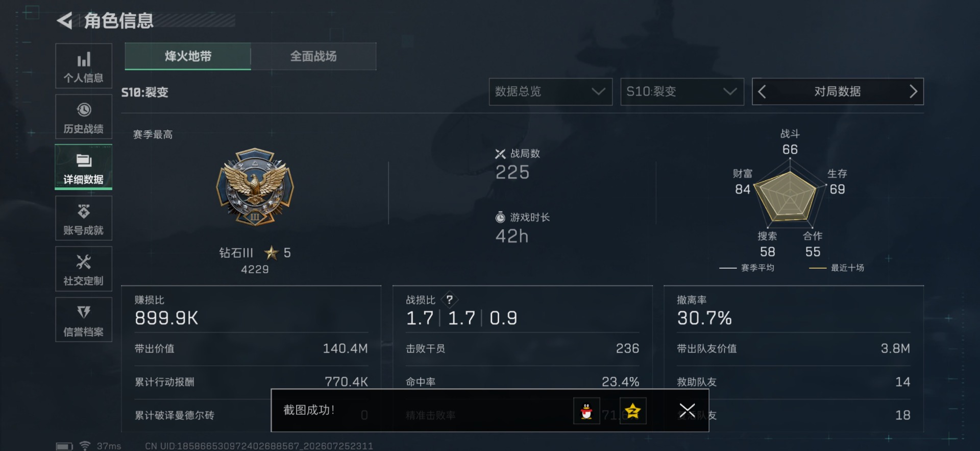
Task: Expand the S10:裂变 season dropdown
Action: 682,91
